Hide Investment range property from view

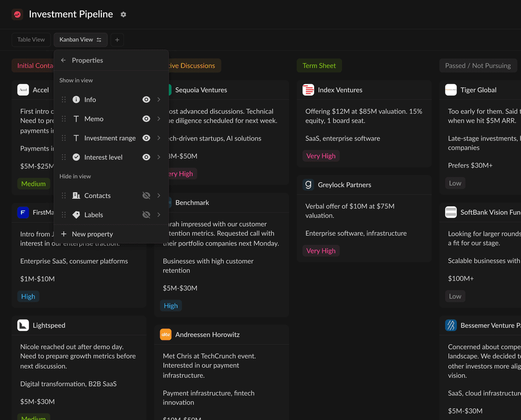146,138
